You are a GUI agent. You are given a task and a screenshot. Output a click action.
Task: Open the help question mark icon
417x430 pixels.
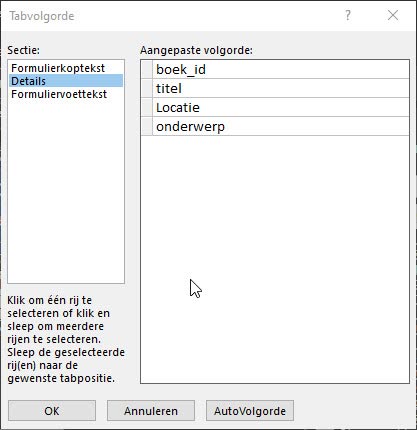[348, 15]
